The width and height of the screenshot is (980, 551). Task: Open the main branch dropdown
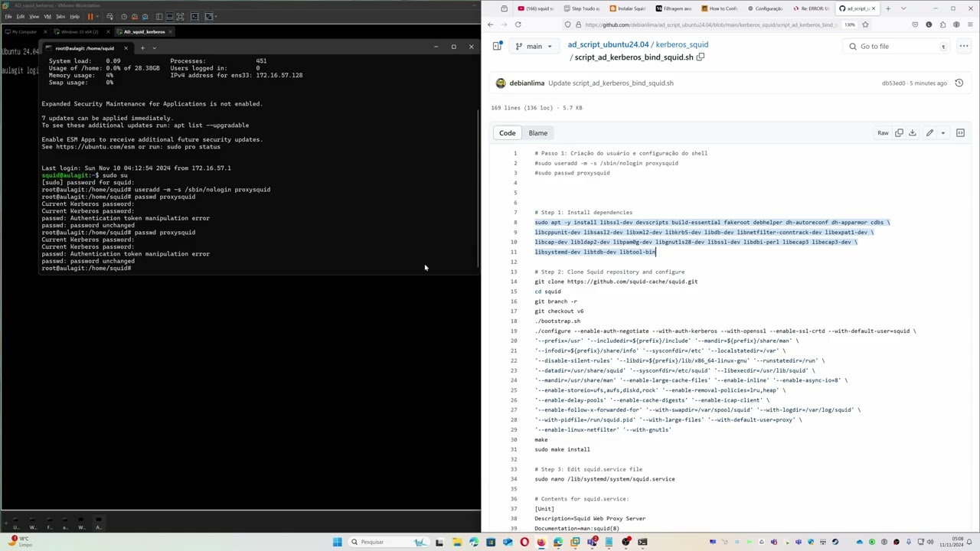click(534, 46)
